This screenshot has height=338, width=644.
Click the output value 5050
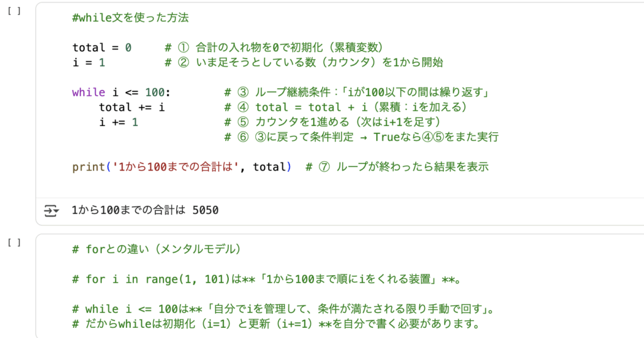point(206,210)
